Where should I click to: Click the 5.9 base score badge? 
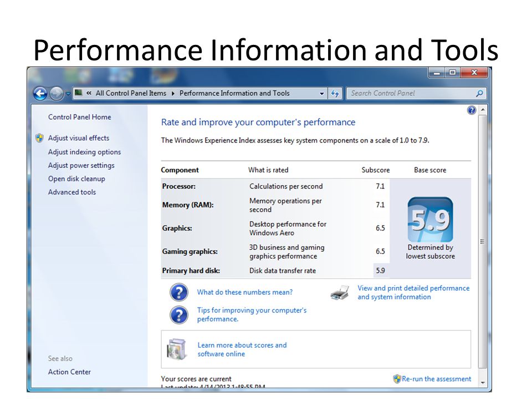430,219
